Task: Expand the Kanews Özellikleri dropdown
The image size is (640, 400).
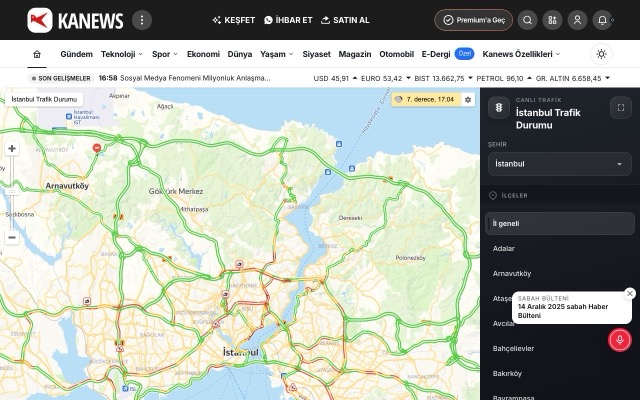Action: (521, 54)
